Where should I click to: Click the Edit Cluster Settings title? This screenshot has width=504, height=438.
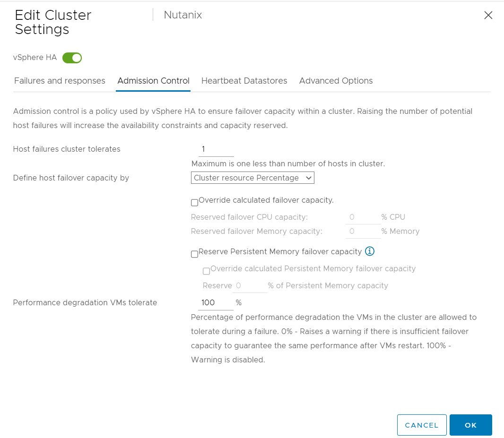[x=53, y=22]
